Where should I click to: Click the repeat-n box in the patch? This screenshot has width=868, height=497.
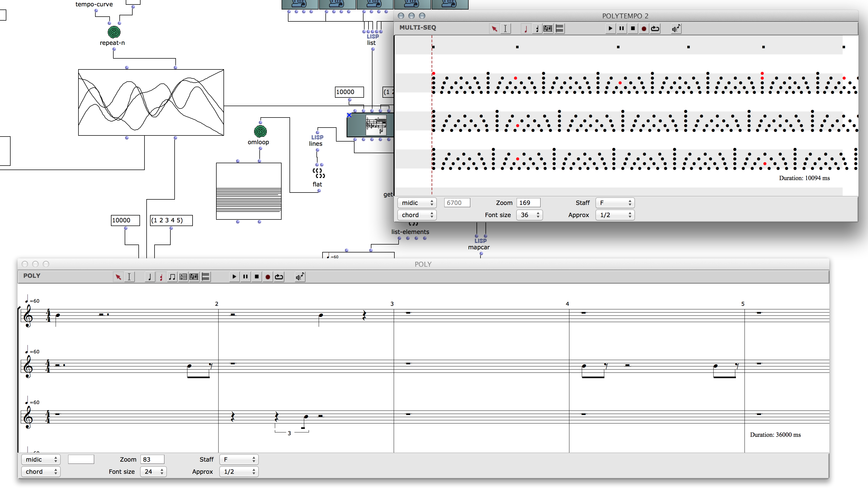(114, 32)
